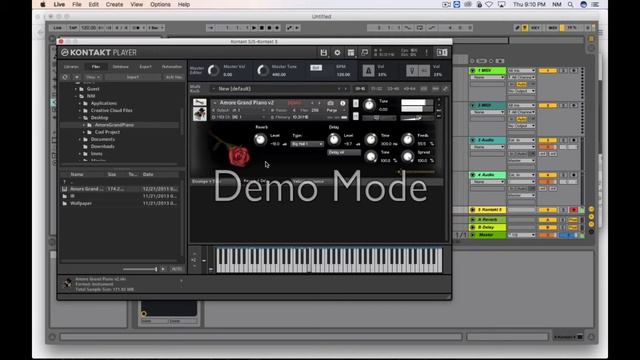Click the tuning fork reference tone icon
The height and width of the screenshot is (360, 640).
point(412,71)
